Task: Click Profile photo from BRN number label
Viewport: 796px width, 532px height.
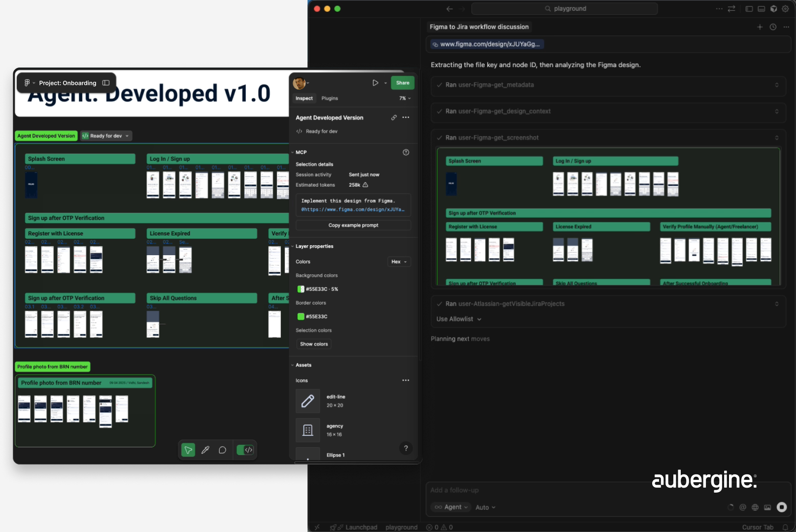Action: [x=53, y=367]
